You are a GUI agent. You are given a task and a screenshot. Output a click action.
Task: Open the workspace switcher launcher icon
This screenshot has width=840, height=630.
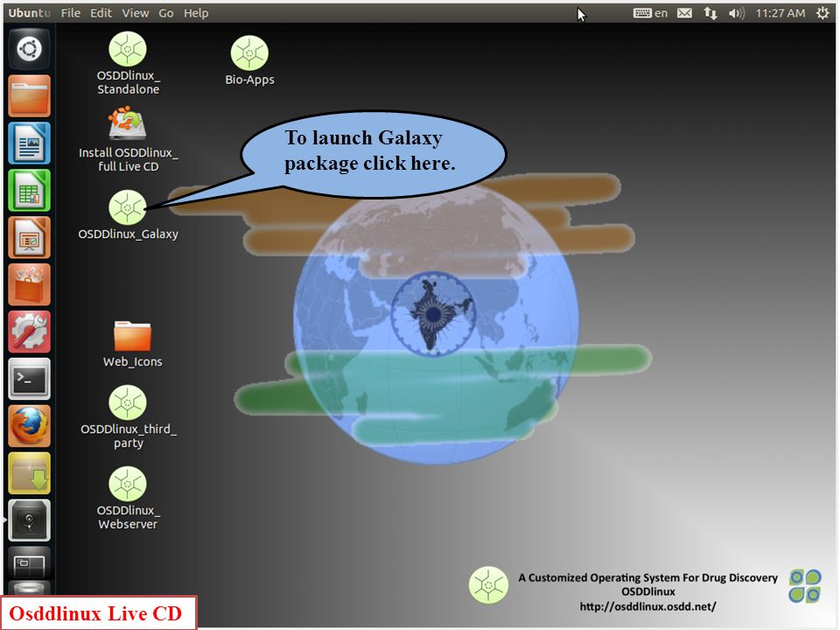coord(30,563)
